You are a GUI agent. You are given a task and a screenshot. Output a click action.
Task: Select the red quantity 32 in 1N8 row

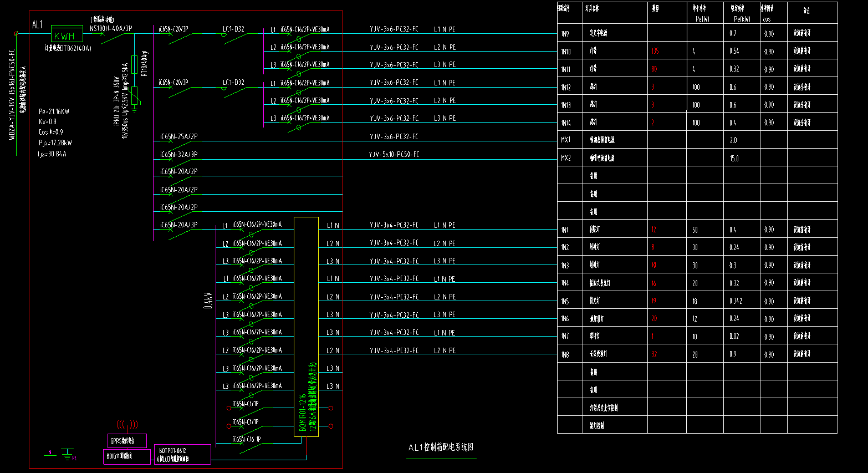tap(654, 354)
